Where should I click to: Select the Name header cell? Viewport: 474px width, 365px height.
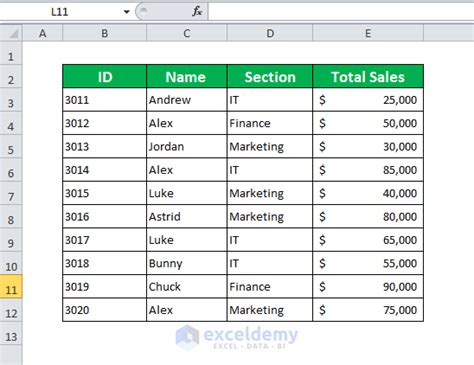coord(187,77)
